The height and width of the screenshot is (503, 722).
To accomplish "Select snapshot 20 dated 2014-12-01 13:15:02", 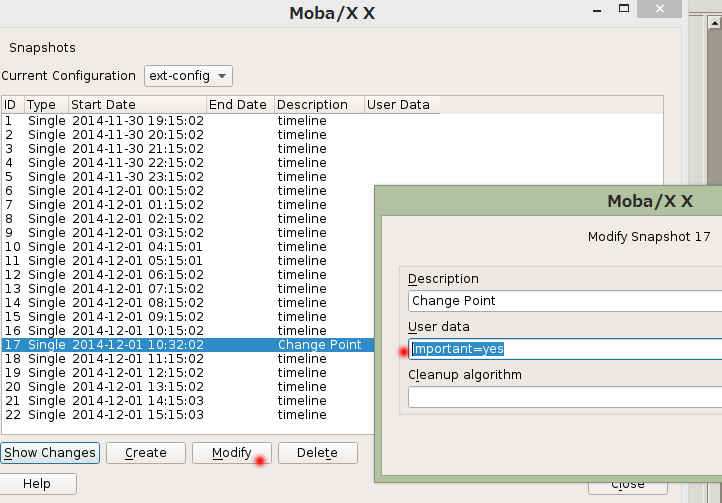I will tap(188, 386).
